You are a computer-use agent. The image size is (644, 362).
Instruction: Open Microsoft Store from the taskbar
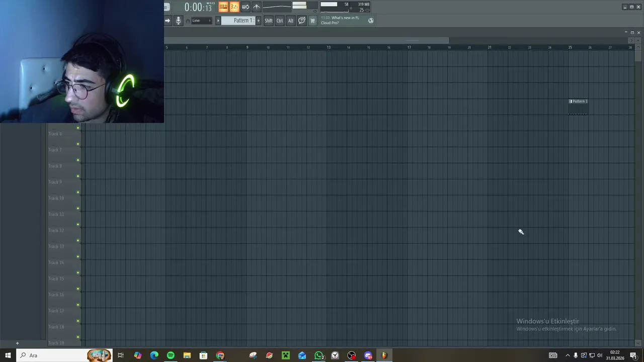(203, 355)
